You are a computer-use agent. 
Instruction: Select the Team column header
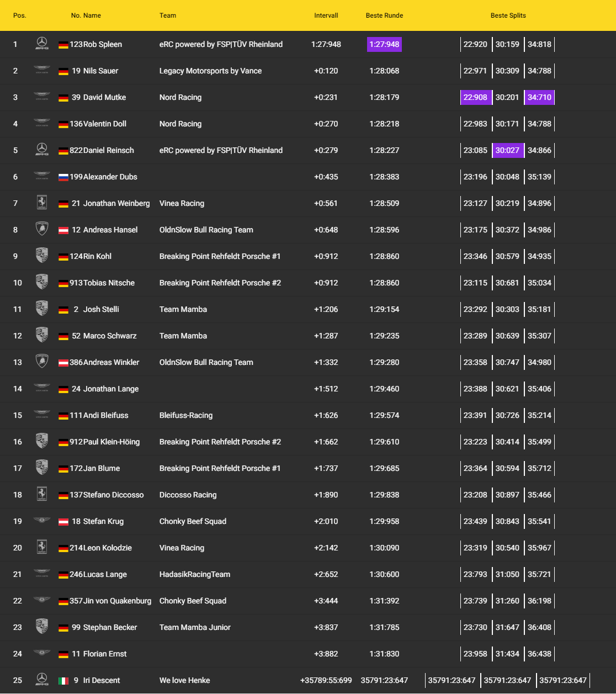(x=168, y=15)
